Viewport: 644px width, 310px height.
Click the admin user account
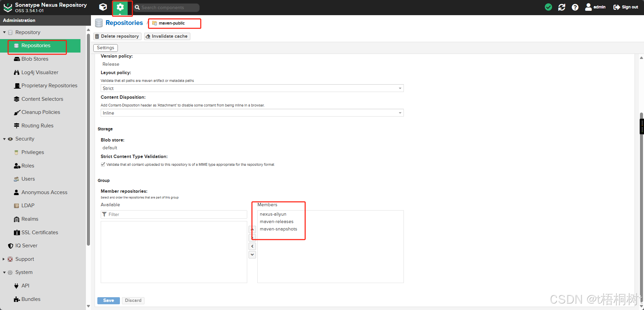[x=595, y=7]
